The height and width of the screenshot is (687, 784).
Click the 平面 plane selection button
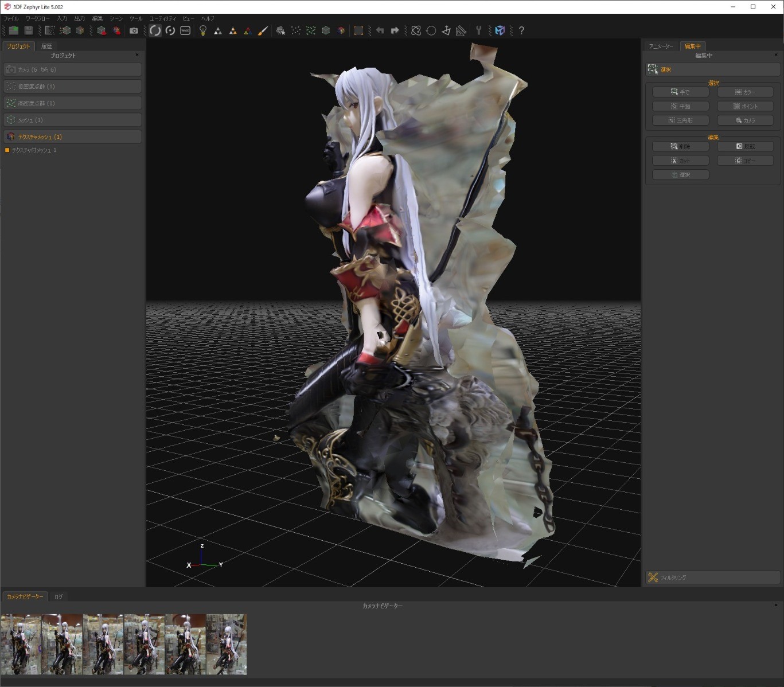pyautogui.click(x=681, y=106)
